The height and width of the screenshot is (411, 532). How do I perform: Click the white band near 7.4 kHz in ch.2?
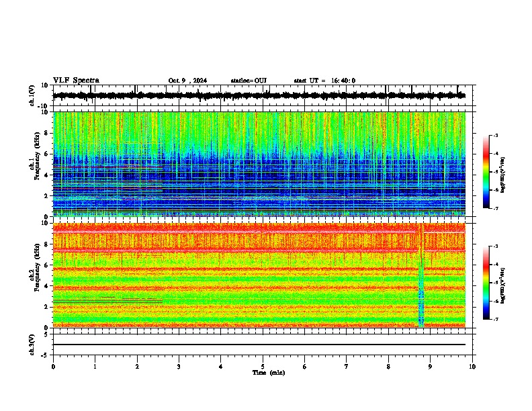pyautogui.click(x=259, y=250)
